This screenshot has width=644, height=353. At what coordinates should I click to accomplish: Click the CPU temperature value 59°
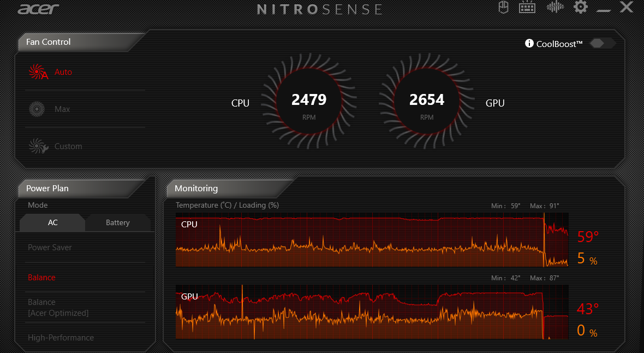[588, 237]
